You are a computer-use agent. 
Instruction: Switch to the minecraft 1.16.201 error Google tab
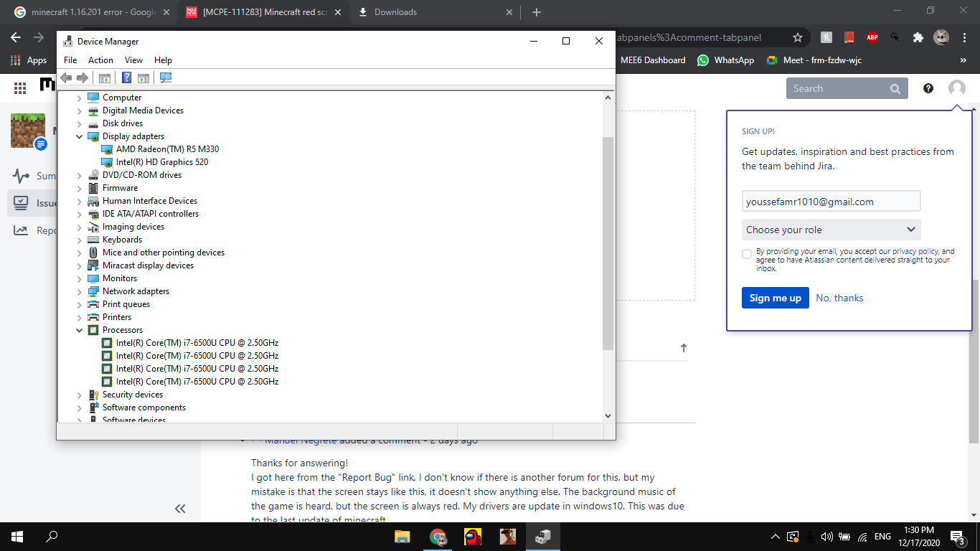pos(91,12)
